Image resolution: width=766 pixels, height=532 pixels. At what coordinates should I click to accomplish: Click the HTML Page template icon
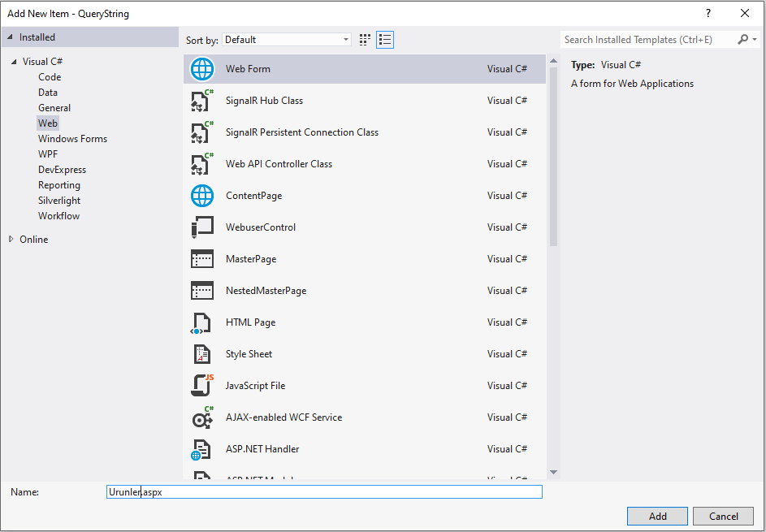tap(201, 322)
